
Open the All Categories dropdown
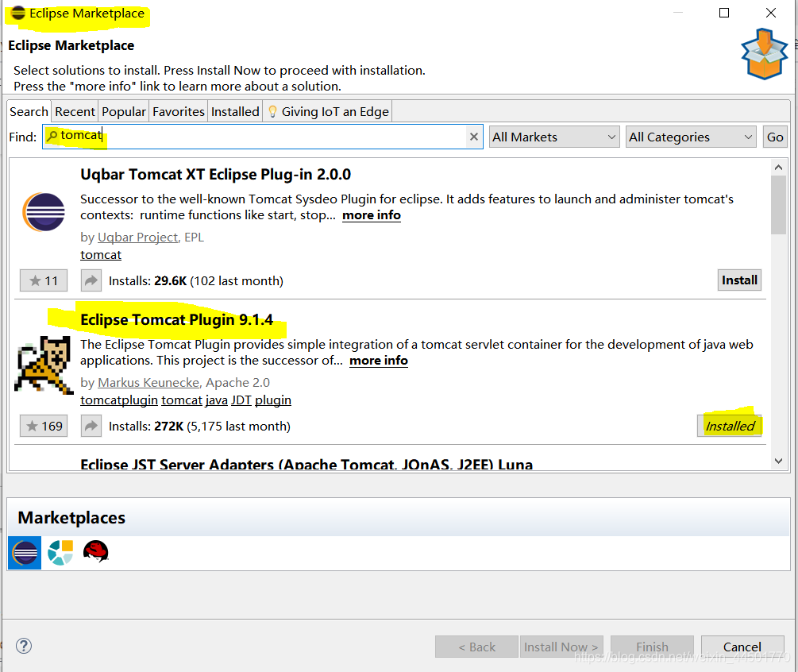(x=691, y=137)
